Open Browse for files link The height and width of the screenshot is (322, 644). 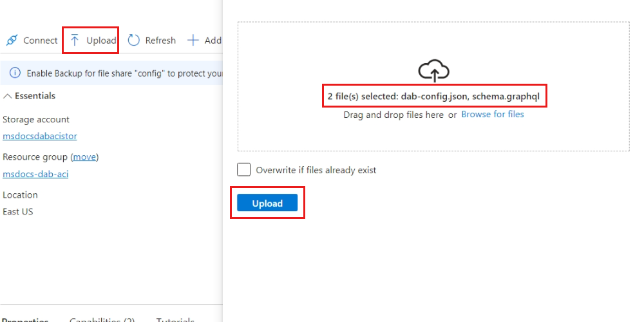pyautogui.click(x=493, y=114)
